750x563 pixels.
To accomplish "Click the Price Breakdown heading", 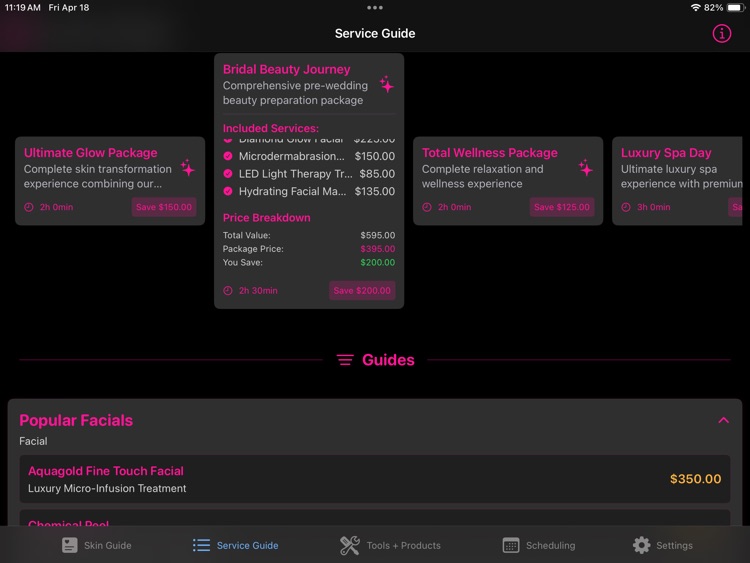I will [x=266, y=218].
